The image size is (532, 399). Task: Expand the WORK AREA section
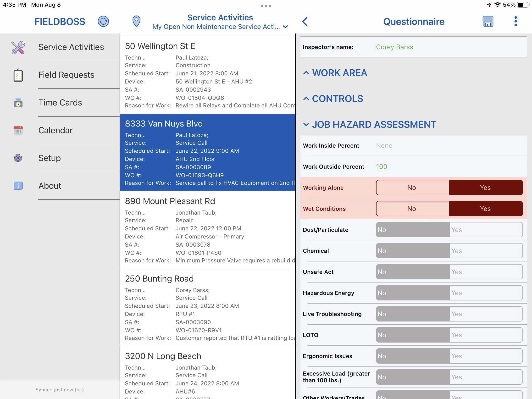[339, 73]
